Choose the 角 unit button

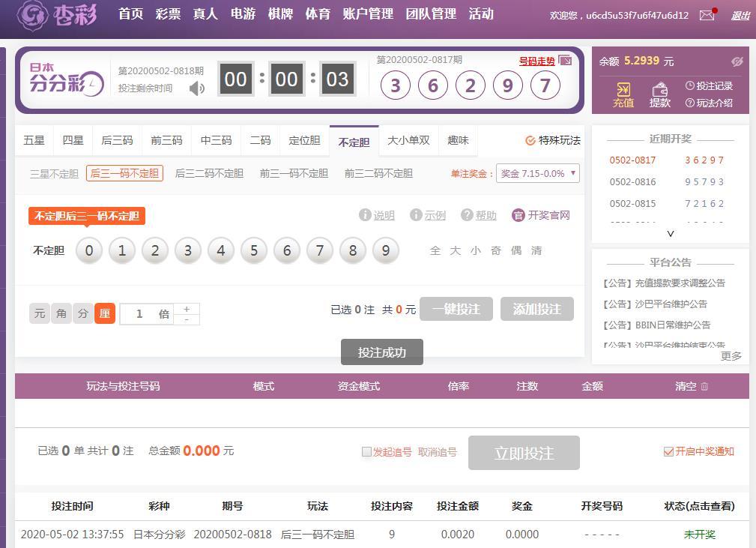(61, 313)
